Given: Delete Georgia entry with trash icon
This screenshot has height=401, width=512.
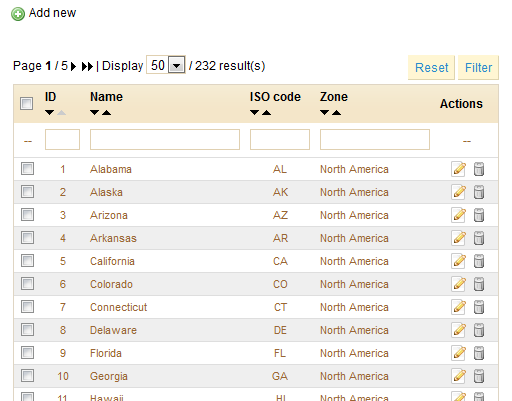Looking at the screenshot, I should point(479,376).
